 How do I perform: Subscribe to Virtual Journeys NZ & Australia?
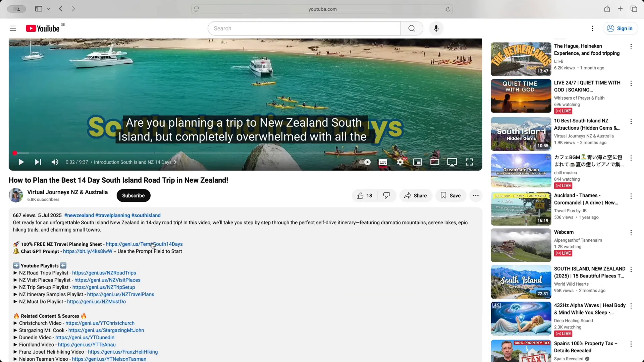click(133, 196)
